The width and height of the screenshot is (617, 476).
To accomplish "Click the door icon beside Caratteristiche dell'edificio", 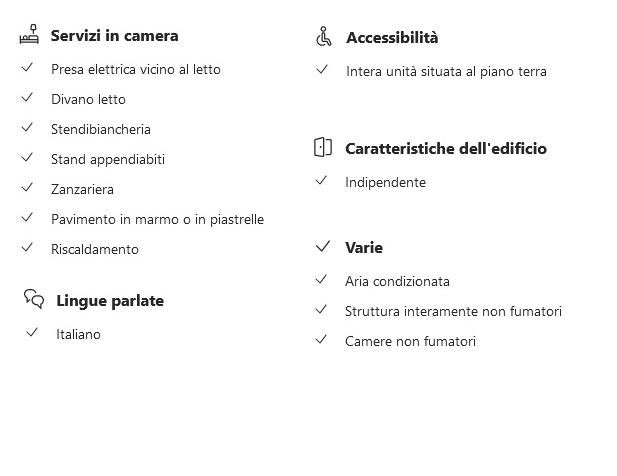I will click(x=323, y=147).
